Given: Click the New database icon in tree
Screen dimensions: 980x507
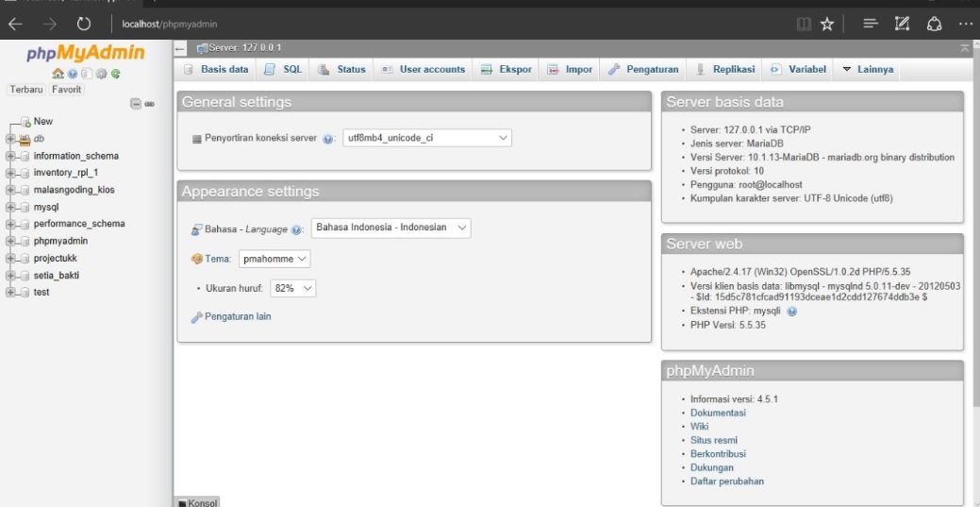Looking at the screenshot, I should [25, 122].
